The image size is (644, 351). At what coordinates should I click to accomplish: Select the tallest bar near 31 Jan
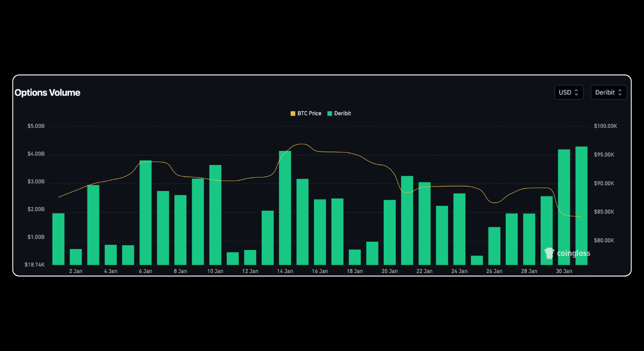(581, 206)
